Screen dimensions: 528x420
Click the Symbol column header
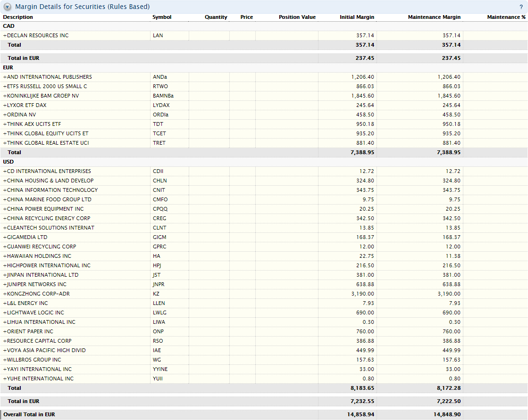point(162,17)
